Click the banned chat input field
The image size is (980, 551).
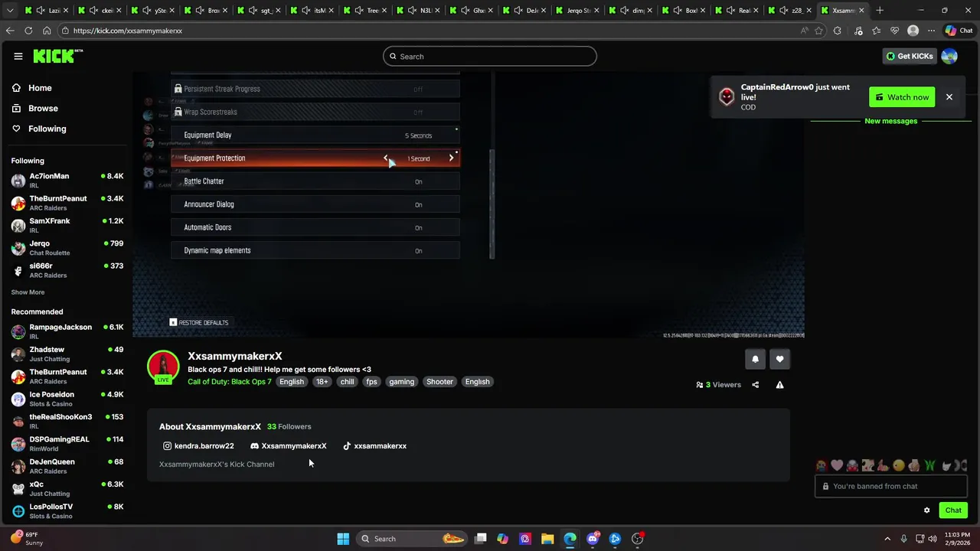[892, 486]
